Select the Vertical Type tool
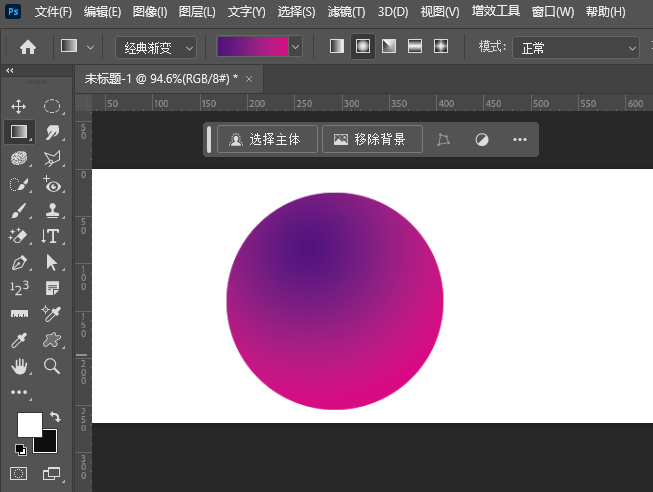 point(51,236)
